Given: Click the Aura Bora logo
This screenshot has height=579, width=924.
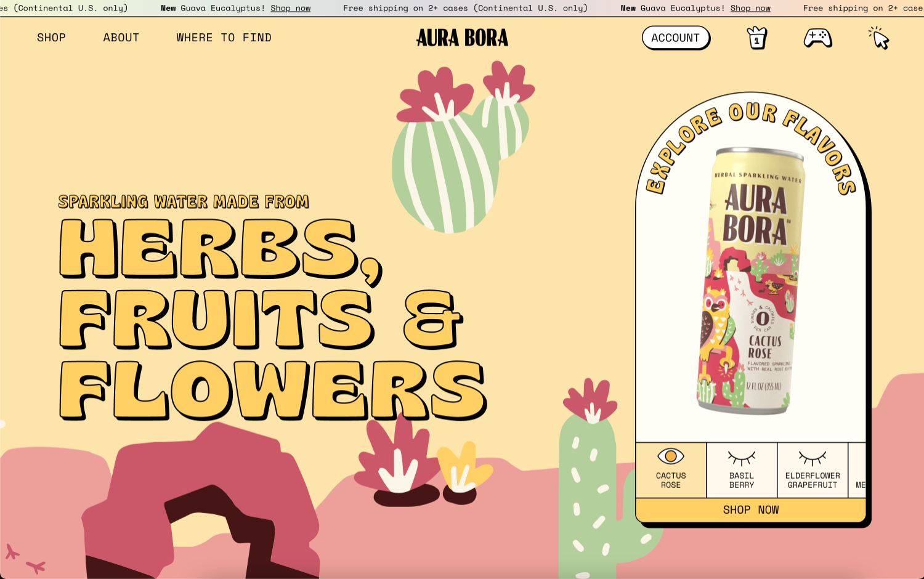Looking at the screenshot, I should [462, 38].
